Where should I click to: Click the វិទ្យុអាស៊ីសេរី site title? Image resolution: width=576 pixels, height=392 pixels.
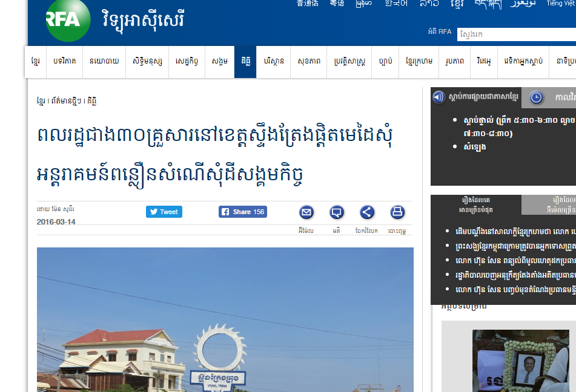143,20
